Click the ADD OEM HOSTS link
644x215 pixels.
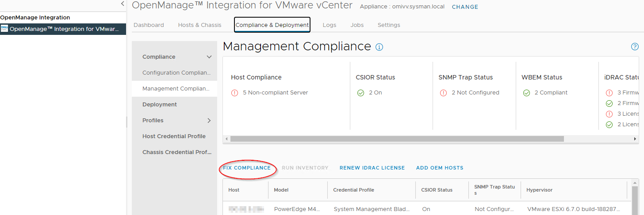tap(440, 168)
